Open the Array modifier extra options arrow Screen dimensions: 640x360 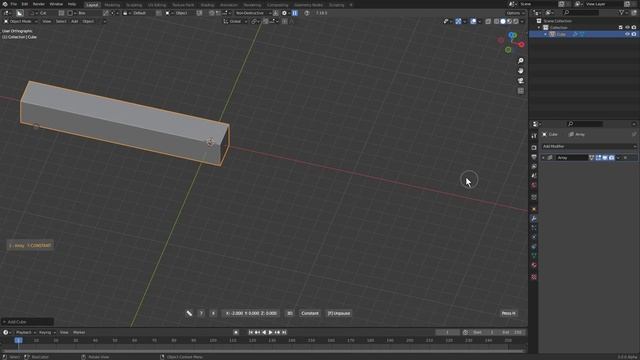pyautogui.click(x=618, y=158)
